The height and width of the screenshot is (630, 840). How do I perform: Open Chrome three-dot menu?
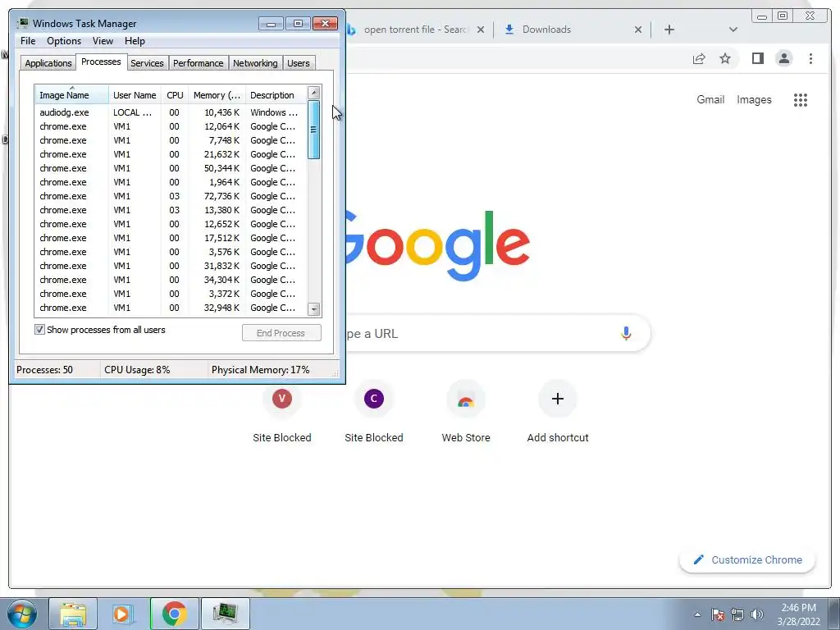(810, 58)
